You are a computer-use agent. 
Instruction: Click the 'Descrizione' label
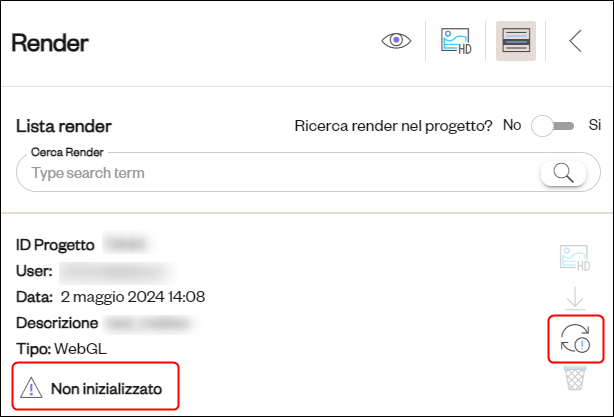(x=57, y=323)
